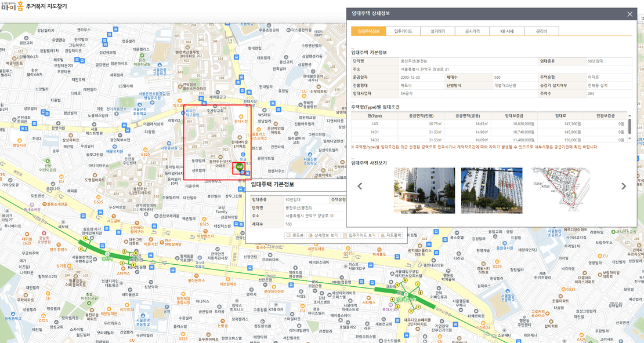Show the previous rental housing photo
644x343 pixels.
(360, 186)
